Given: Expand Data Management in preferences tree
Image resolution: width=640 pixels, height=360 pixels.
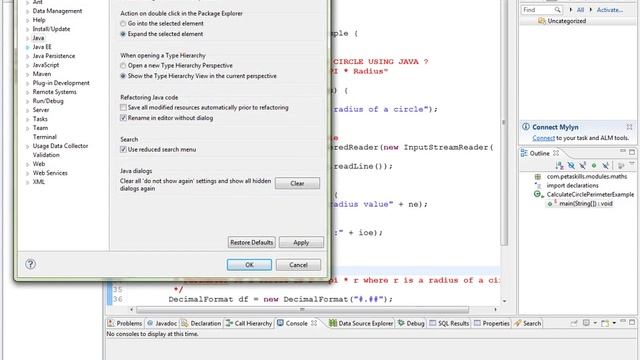Looking at the screenshot, I should (28, 11).
